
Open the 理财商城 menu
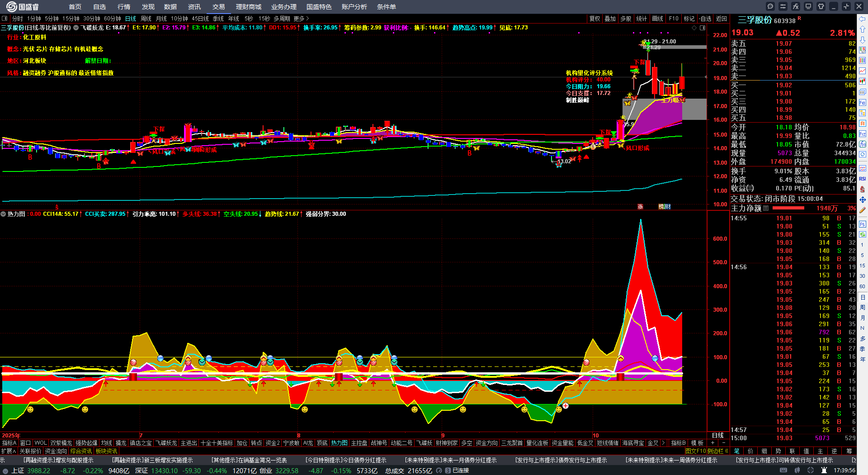pyautogui.click(x=248, y=7)
